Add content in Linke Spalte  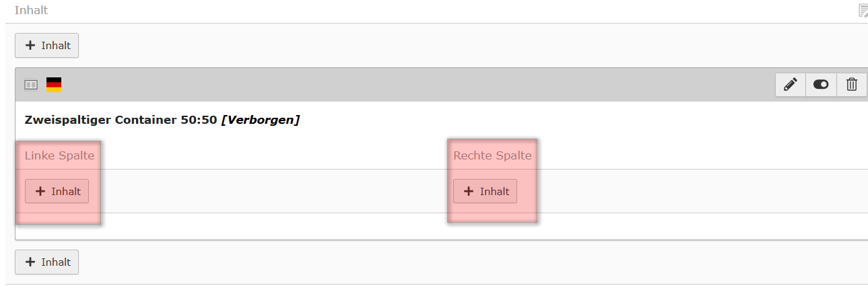click(57, 191)
